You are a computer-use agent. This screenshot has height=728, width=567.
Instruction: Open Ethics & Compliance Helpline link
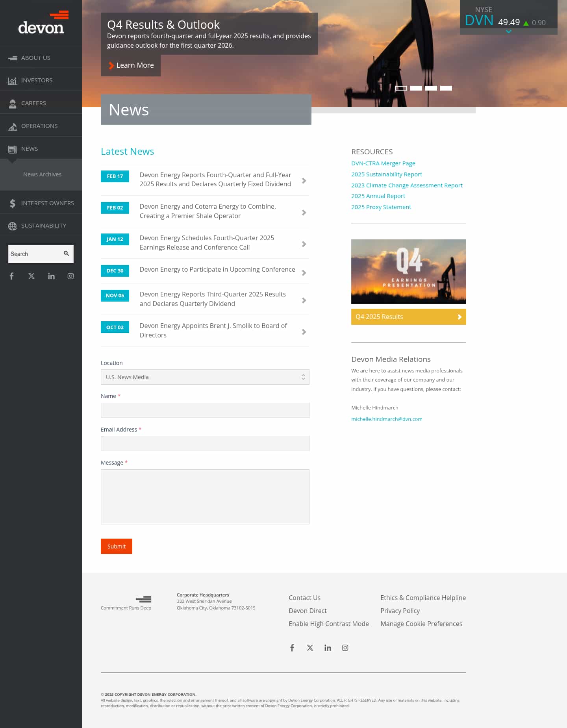(423, 598)
